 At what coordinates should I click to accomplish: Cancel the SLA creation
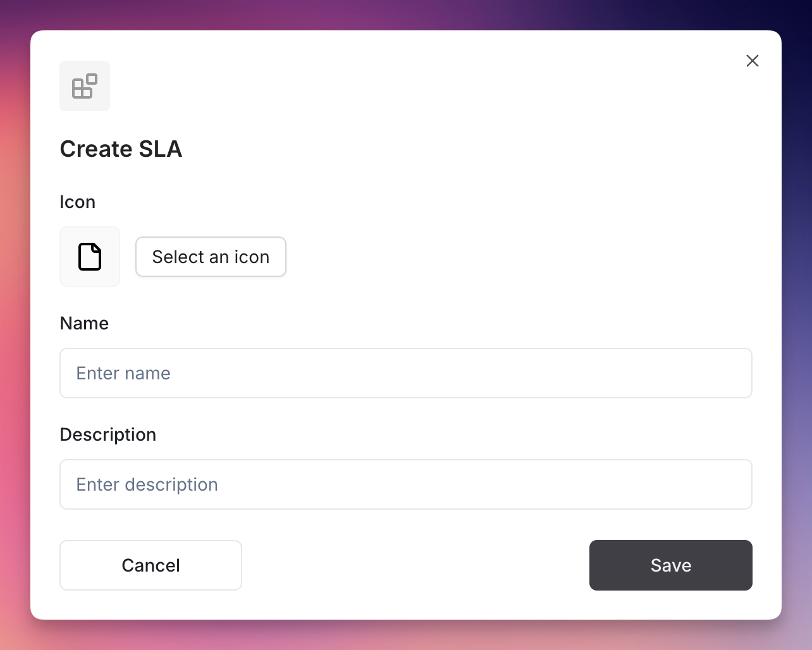coord(151,565)
